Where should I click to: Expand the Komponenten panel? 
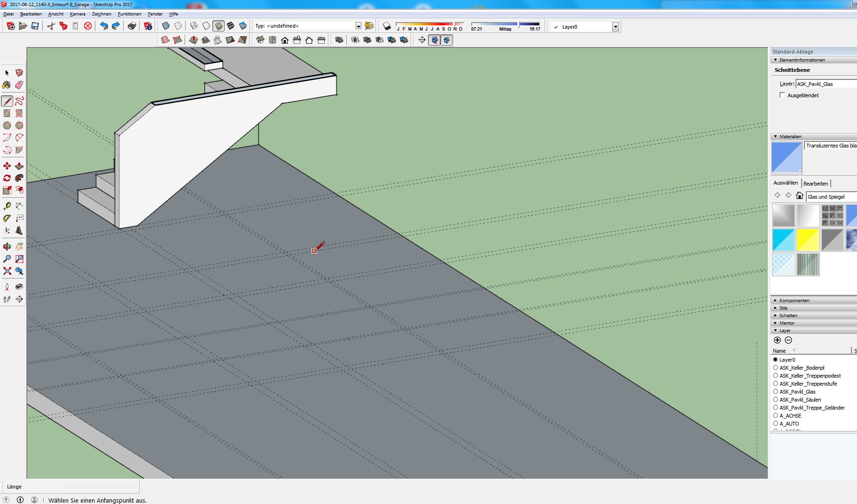tap(794, 301)
